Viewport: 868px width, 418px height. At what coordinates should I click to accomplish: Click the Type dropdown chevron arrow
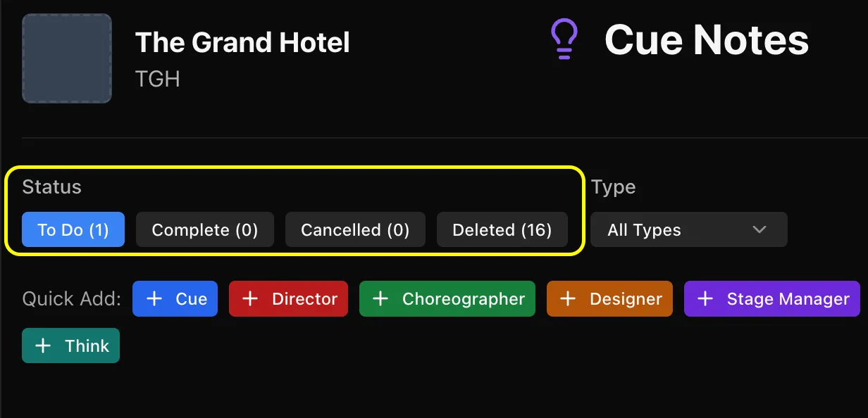(759, 229)
